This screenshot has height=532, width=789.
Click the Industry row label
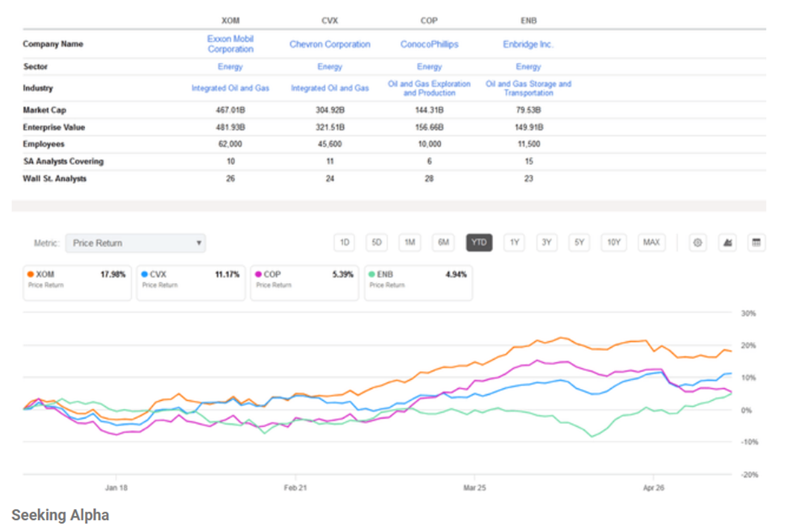(38, 88)
